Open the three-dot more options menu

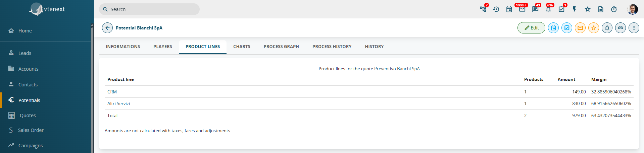(634, 28)
